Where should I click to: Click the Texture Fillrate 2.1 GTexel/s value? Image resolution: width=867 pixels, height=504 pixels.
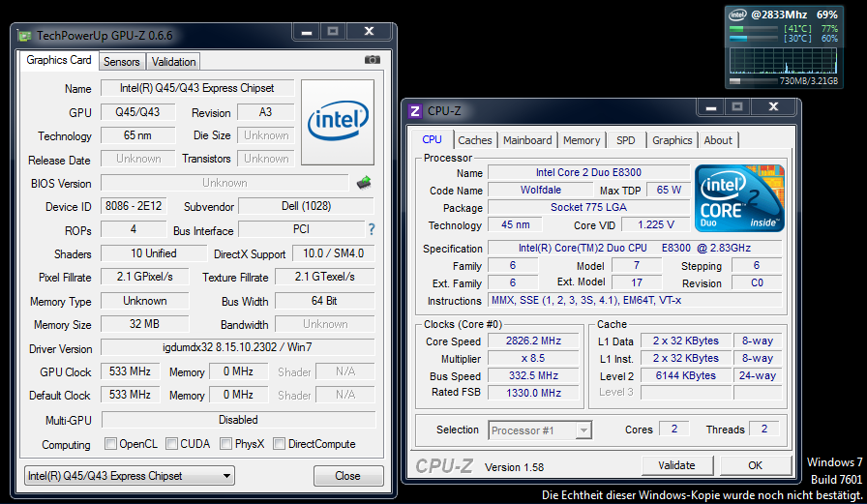coord(324,277)
